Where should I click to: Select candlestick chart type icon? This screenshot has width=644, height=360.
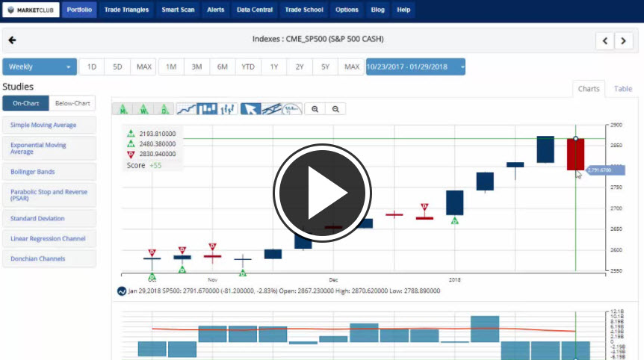(x=208, y=109)
